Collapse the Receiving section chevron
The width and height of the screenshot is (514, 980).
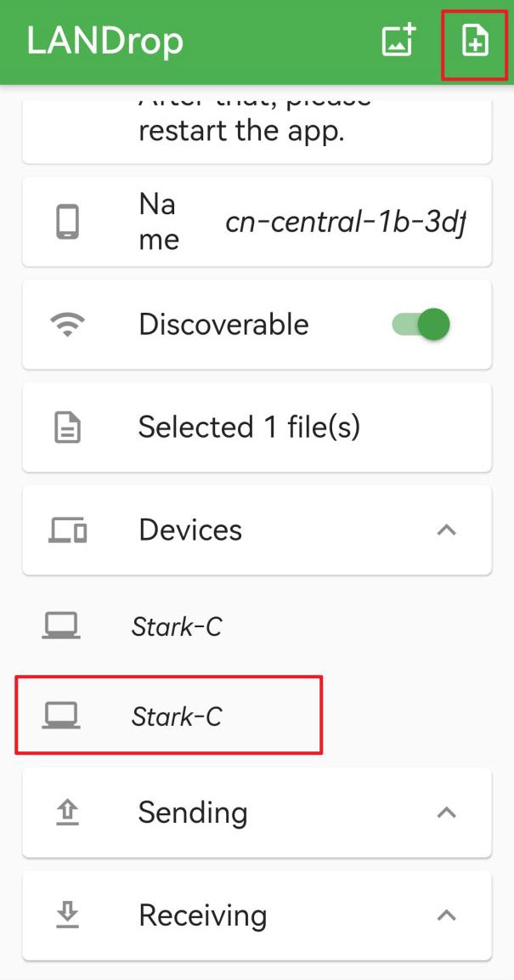[x=446, y=915]
